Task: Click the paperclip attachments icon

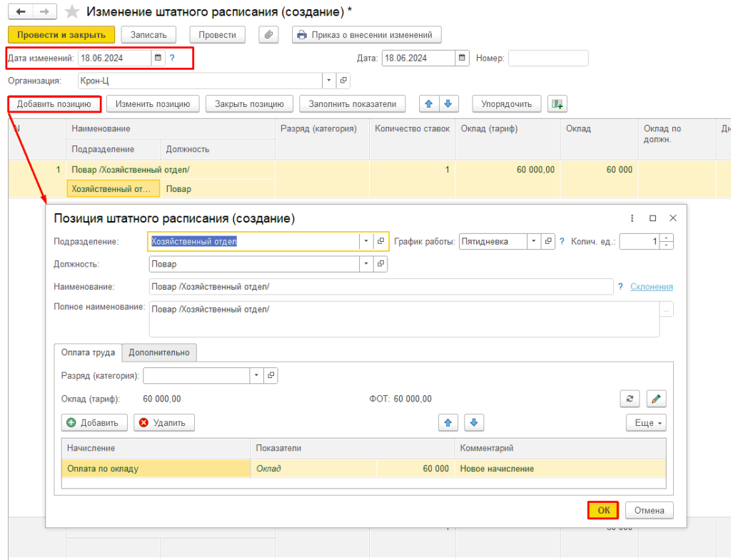Action: [268, 35]
